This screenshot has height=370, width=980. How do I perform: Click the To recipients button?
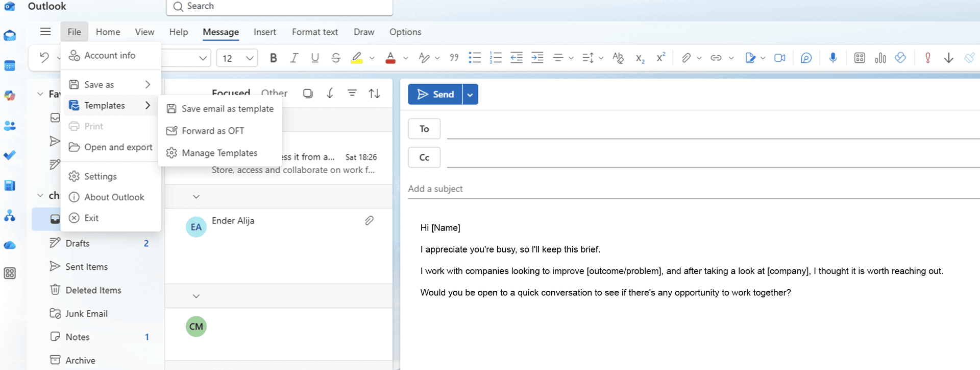(424, 129)
